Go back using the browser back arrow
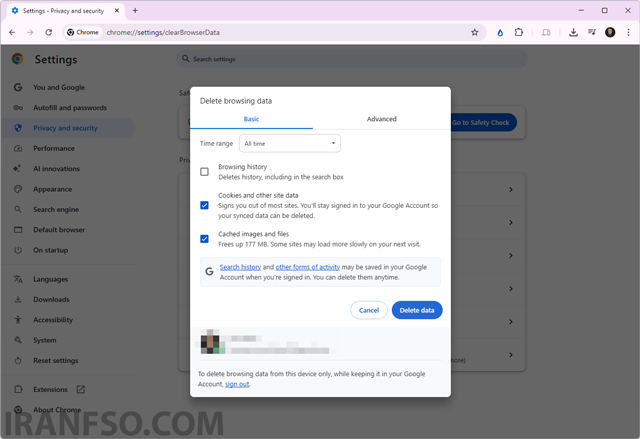Viewport: 640px width, 439px height. [x=12, y=32]
